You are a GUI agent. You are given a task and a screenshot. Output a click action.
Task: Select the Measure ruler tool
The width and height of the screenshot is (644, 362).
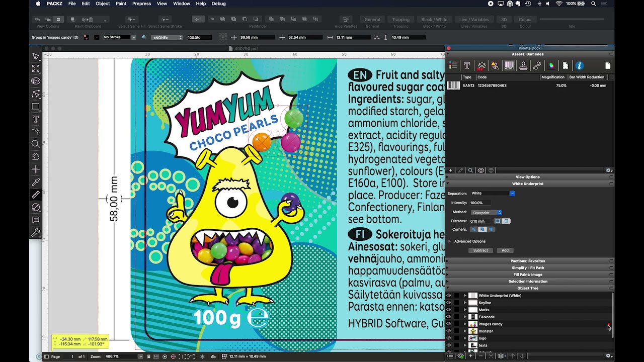coord(36,195)
